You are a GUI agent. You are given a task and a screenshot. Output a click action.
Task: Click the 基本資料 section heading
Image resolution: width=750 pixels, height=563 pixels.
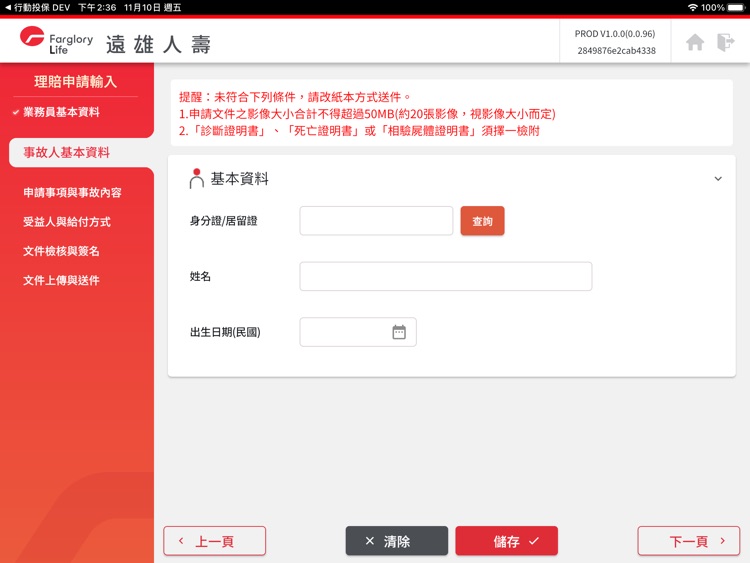point(240,179)
